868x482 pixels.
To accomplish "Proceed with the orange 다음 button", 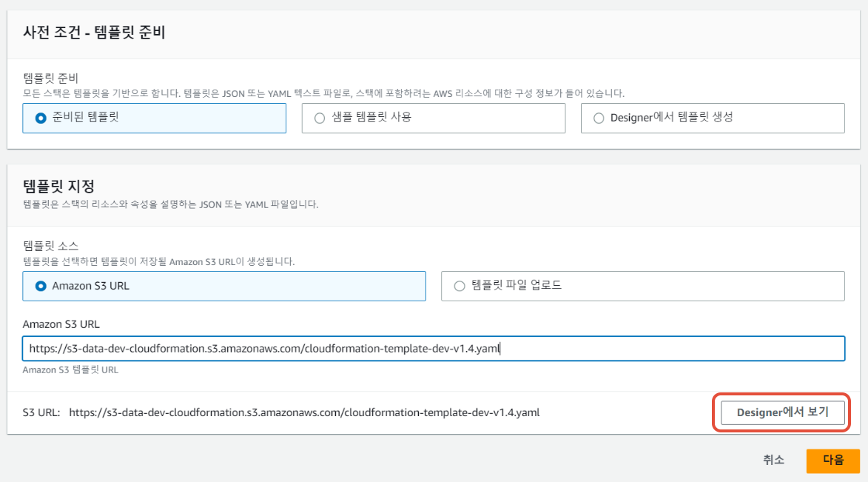I will pos(832,460).
